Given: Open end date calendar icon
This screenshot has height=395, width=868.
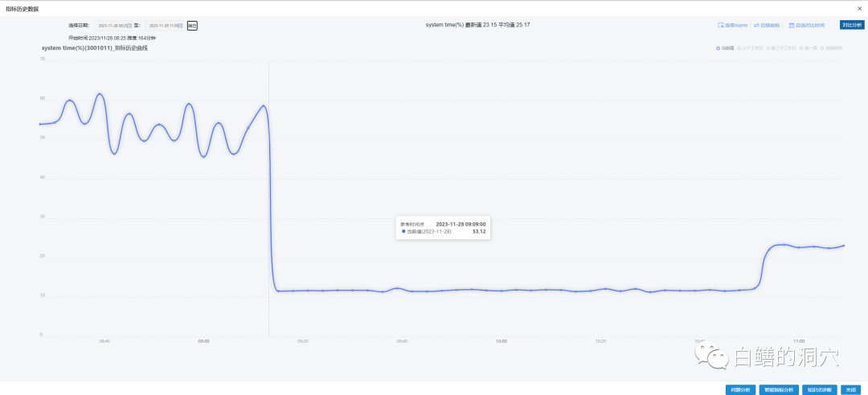Looking at the screenshot, I should pos(180,26).
